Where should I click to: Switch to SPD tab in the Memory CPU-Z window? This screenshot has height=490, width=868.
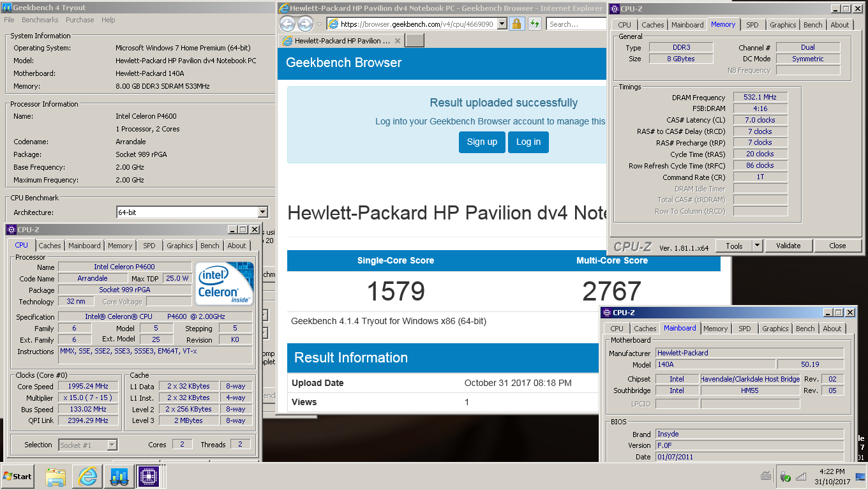point(752,25)
